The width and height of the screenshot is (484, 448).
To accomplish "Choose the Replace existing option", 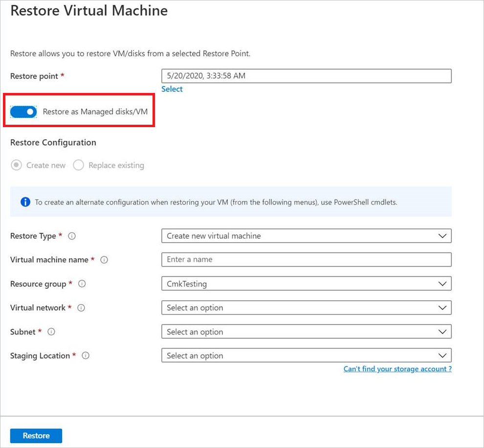I will [x=79, y=165].
